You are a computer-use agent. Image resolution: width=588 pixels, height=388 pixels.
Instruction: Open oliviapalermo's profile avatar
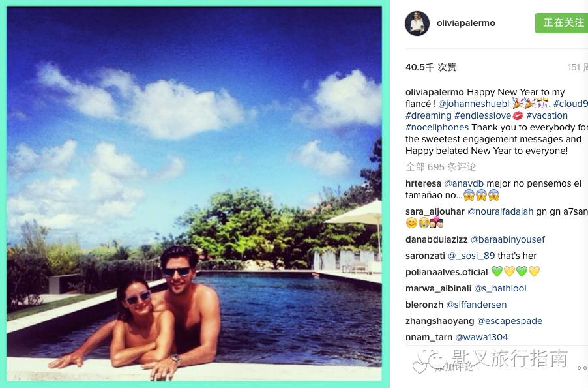point(417,23)
